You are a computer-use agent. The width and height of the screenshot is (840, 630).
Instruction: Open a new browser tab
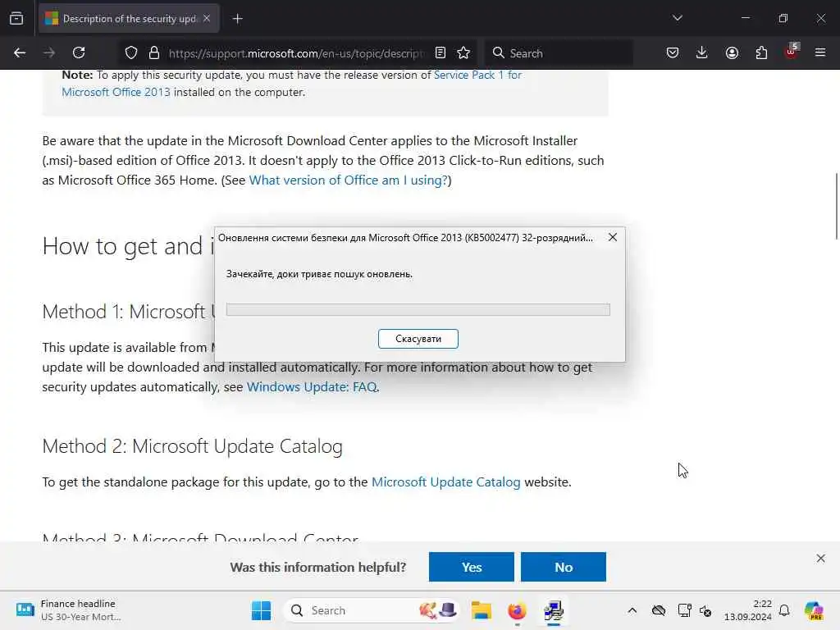tap(237, 19)
